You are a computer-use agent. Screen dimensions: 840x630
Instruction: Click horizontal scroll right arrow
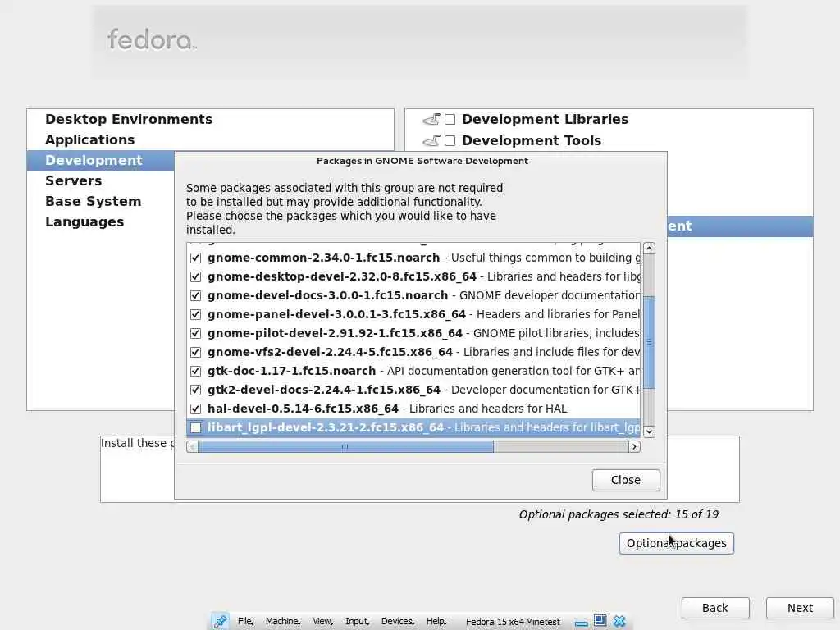tap(634, 446)
